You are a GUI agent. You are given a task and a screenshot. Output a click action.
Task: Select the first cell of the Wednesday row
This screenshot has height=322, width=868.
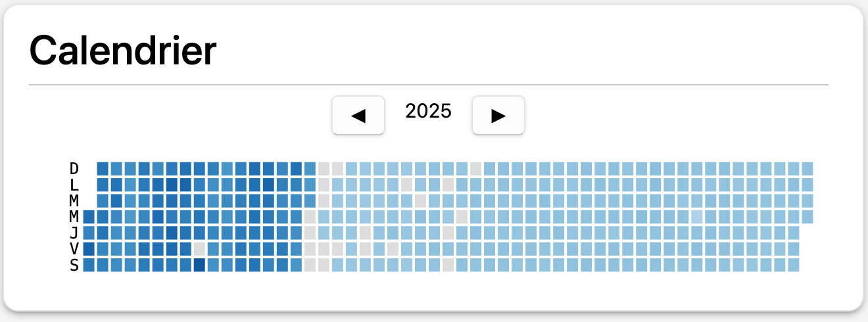[x=89, y=217]
